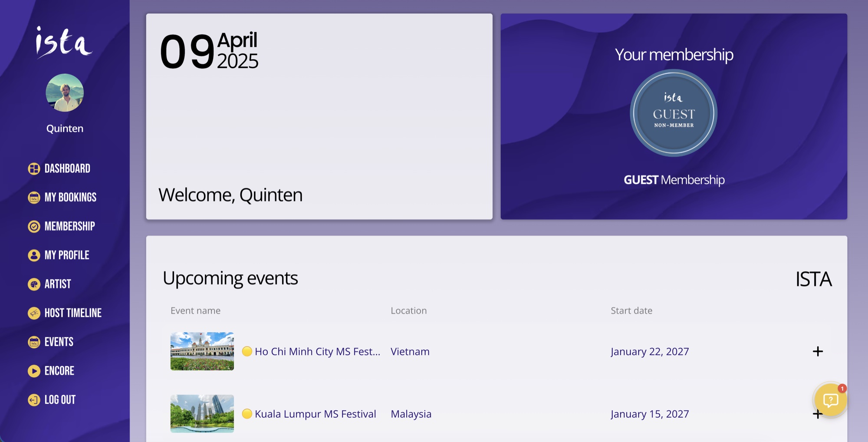Open Encore using the play icon

click(34, 371)
